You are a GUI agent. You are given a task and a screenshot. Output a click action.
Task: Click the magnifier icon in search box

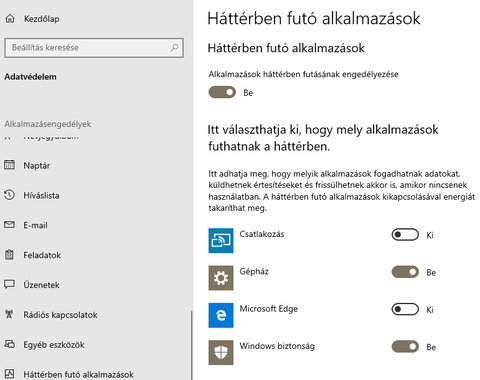pyautogui.click(x=174, y=48)
